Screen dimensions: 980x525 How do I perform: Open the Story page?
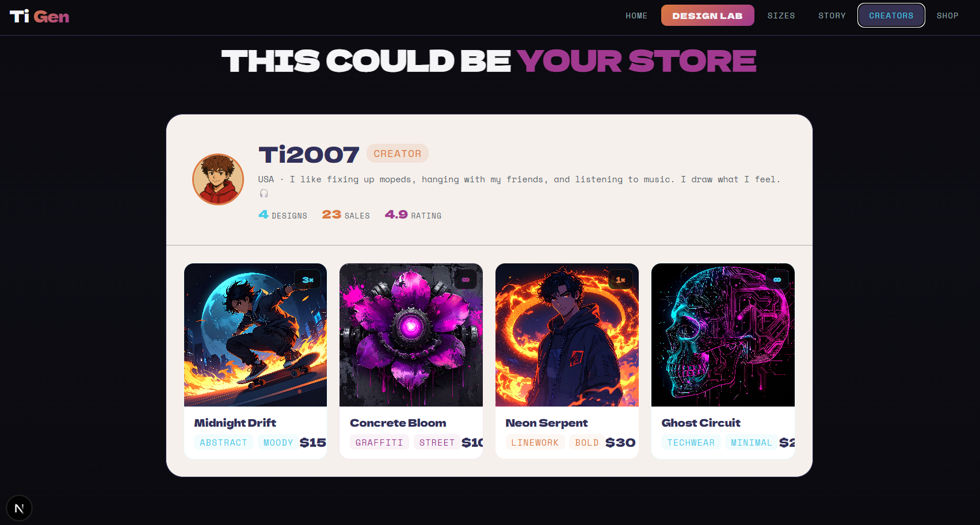tap(832, 16)
